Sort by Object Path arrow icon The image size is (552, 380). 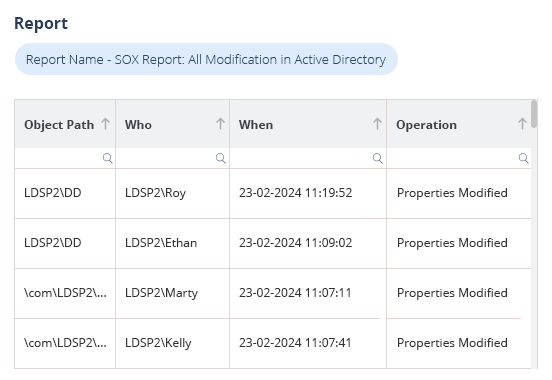(105, 124)
